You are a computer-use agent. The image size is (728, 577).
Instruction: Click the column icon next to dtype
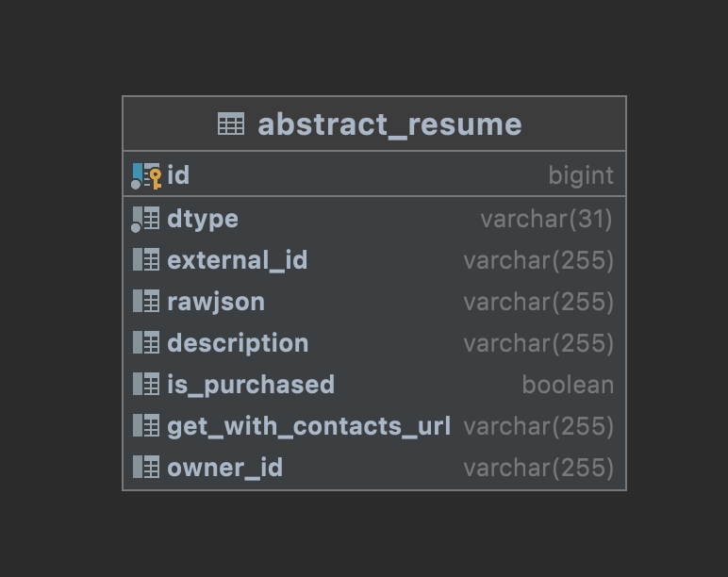tap(145, 219)
